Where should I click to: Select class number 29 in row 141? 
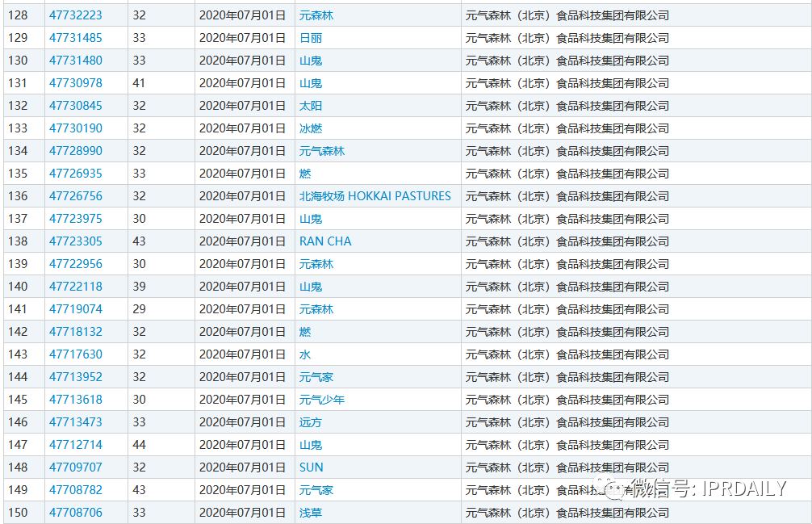click(x=139, y=309)
